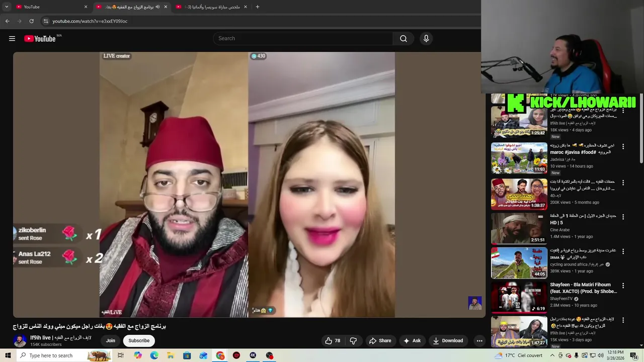Image resolution: width=644 pixels, height=362 pixels.
Task: Click the Windows taskbar search box
Action: [x=64, y=355]
